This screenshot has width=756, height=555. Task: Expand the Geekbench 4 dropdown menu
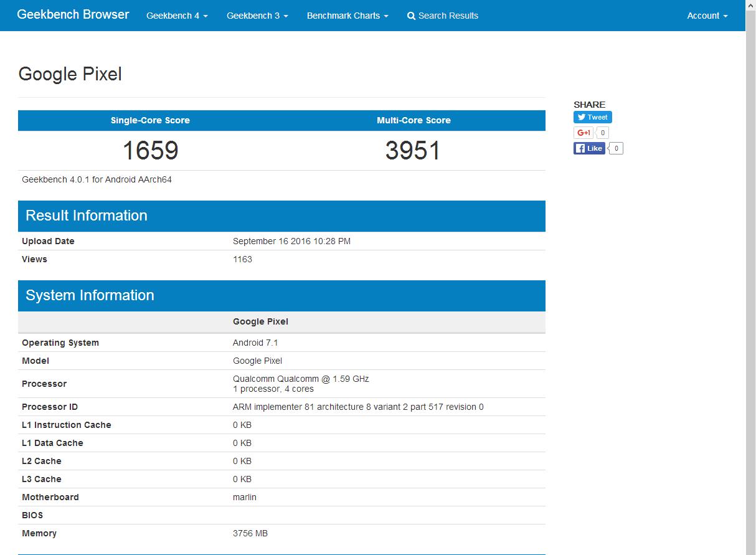(x=177, y=16)
